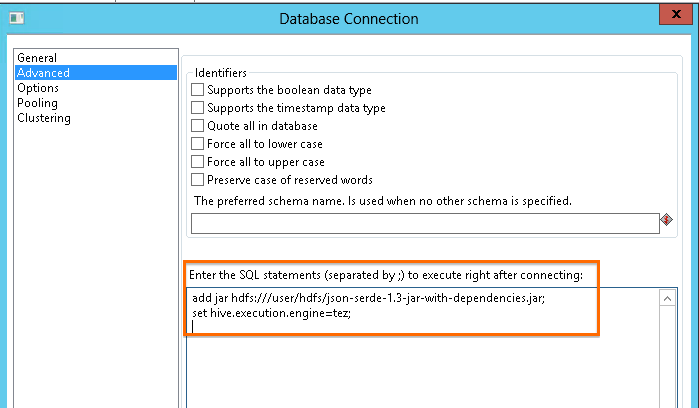Click the preferred schema name field

(x=425, y=223)
